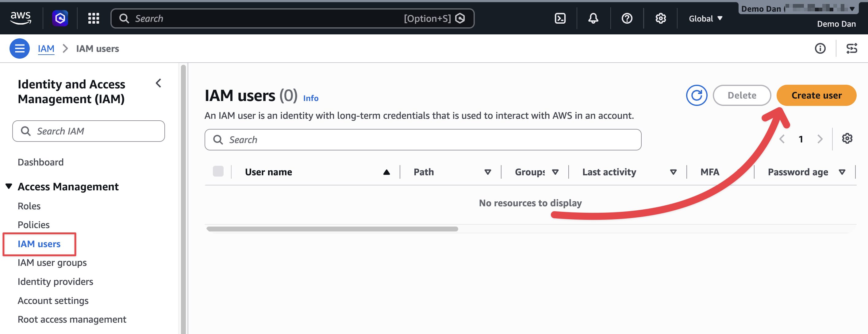This screenshot has height=334, width=868.
Task: Open the preferences sliders icon at top right
Action: [851, 49]
